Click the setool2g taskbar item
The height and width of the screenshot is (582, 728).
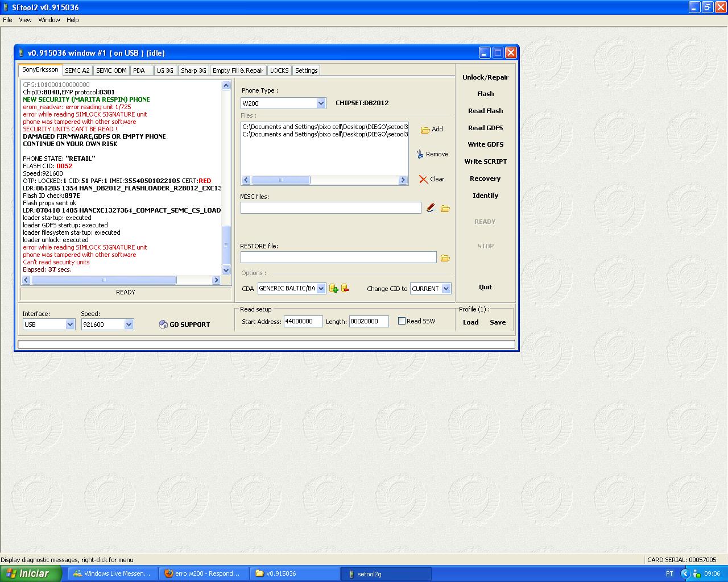pos(386,574)
